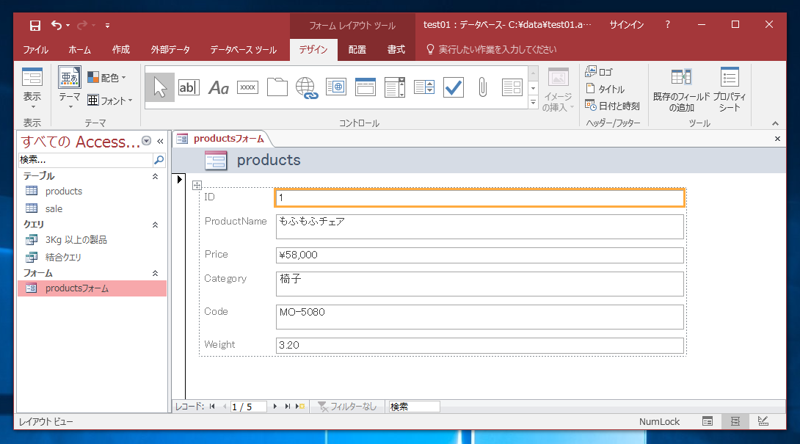Open the 外部データ ribbon tab
This screenshot has height=444, width=800.
pyautogui.click(x=170, y=50)
